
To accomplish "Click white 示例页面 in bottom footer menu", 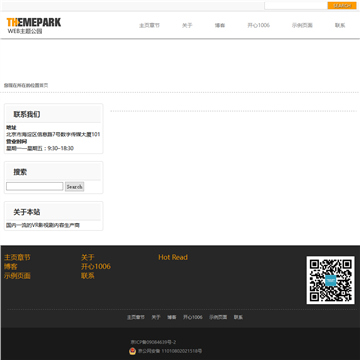I will coord(218,317).
